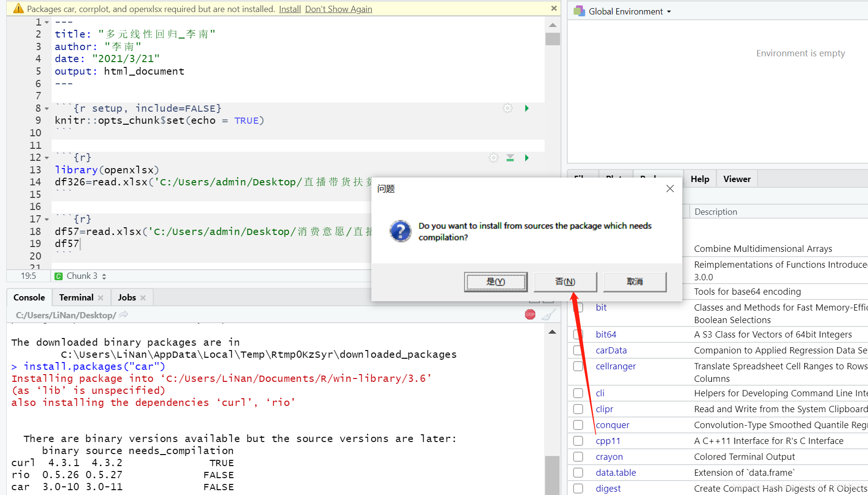Check the bit64 package checkbox

578,334
